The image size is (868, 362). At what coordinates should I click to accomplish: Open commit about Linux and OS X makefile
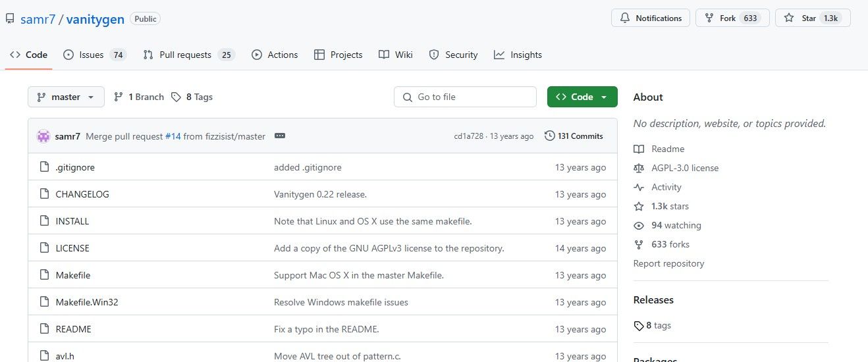(373, 221)
